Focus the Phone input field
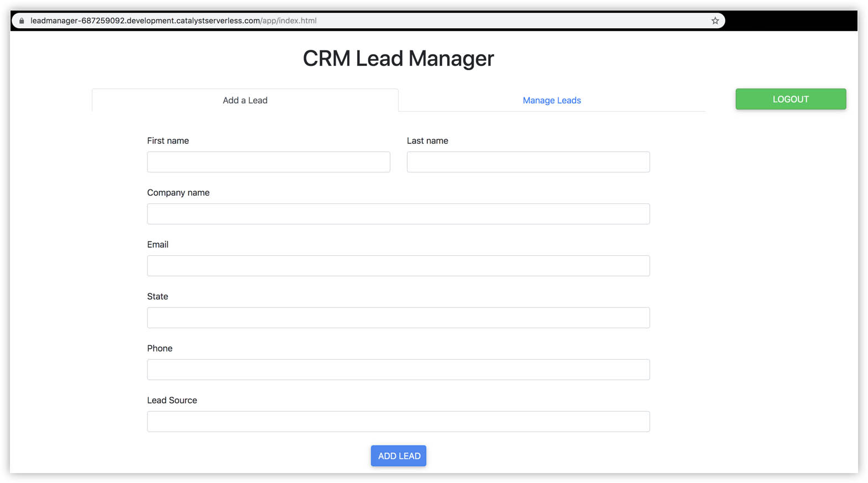Screen dimensions: 868x483 [399, 370]
